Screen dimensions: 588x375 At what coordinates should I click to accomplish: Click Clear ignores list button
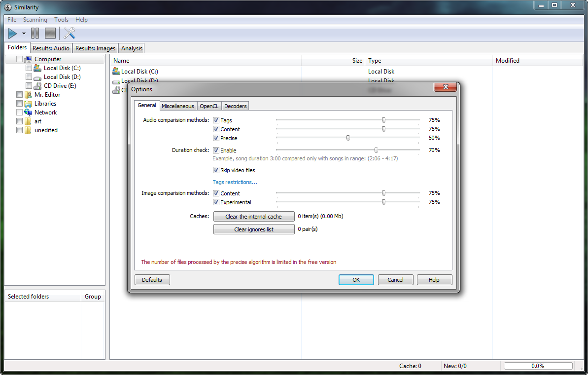point(254,229)
